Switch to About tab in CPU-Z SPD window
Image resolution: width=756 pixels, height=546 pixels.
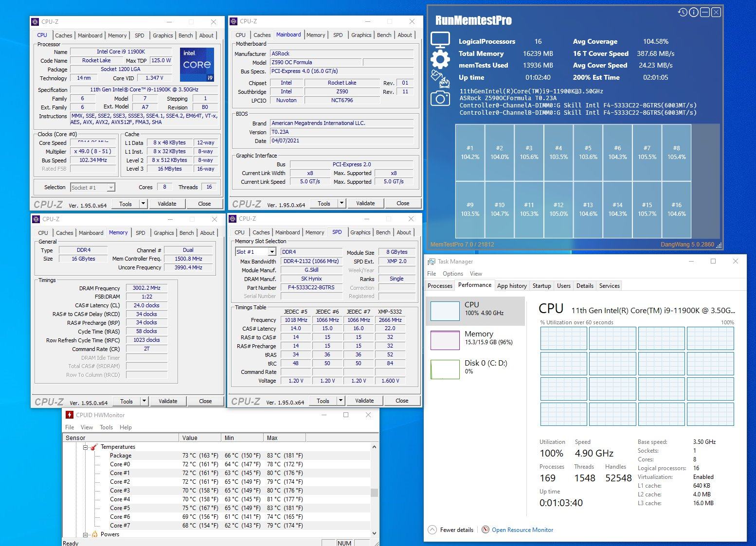pos(404,232)
